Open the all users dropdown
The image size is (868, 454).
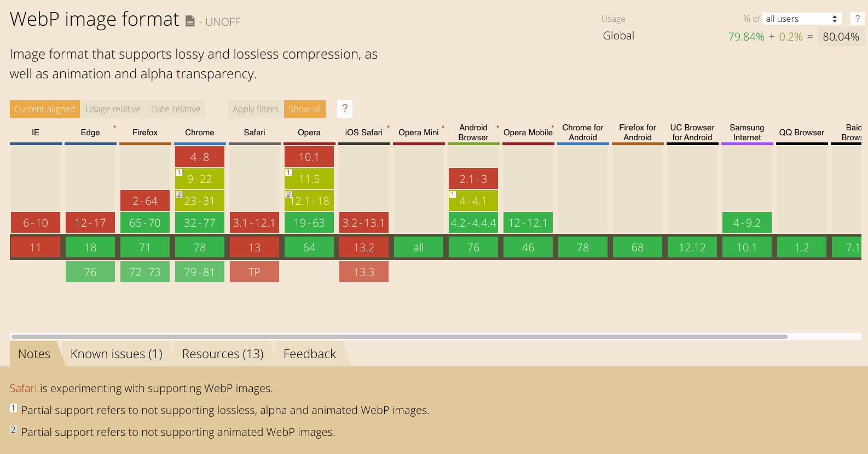[x=802, y=19]
